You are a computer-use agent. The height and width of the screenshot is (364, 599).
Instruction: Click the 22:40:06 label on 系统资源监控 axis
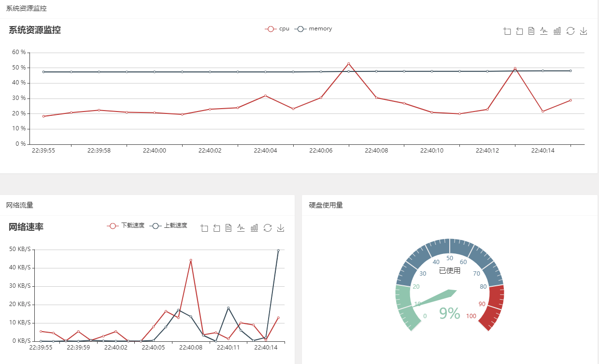[321, 151]
